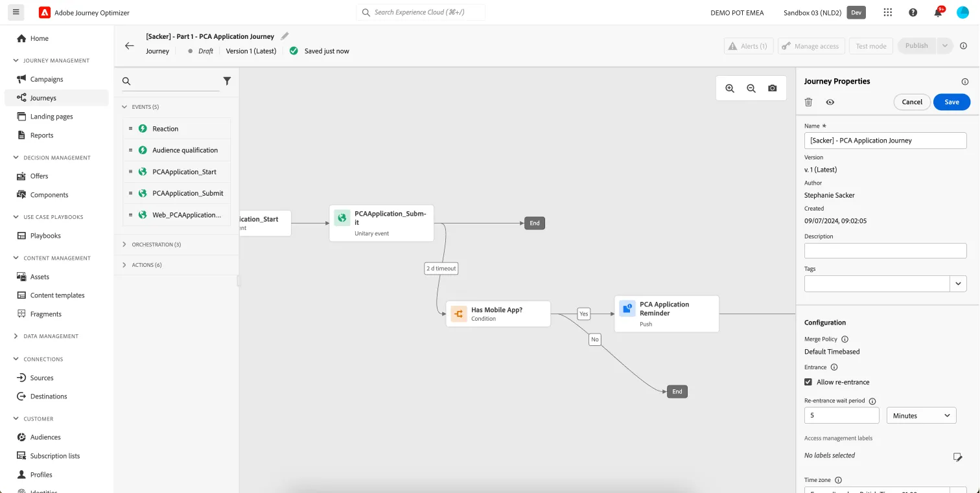
Task: Open the Minutes unit dropdown
Action: (921, 415)
